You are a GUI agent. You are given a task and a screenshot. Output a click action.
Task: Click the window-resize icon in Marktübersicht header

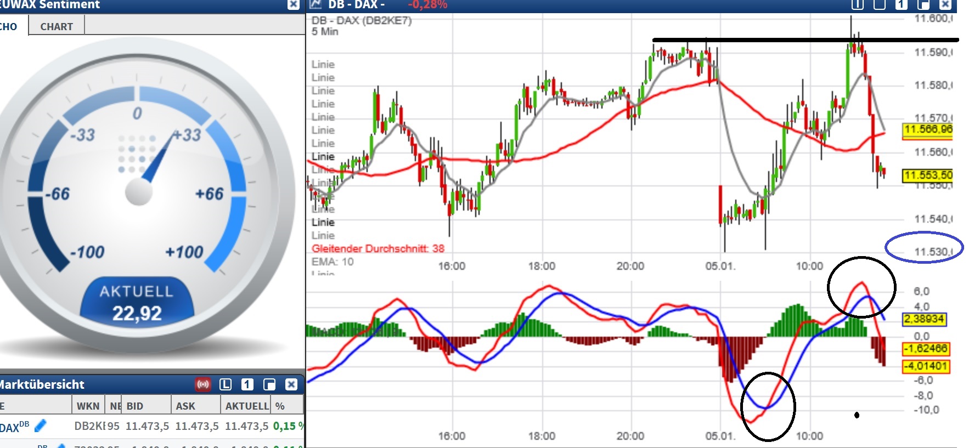click(269, 384)
